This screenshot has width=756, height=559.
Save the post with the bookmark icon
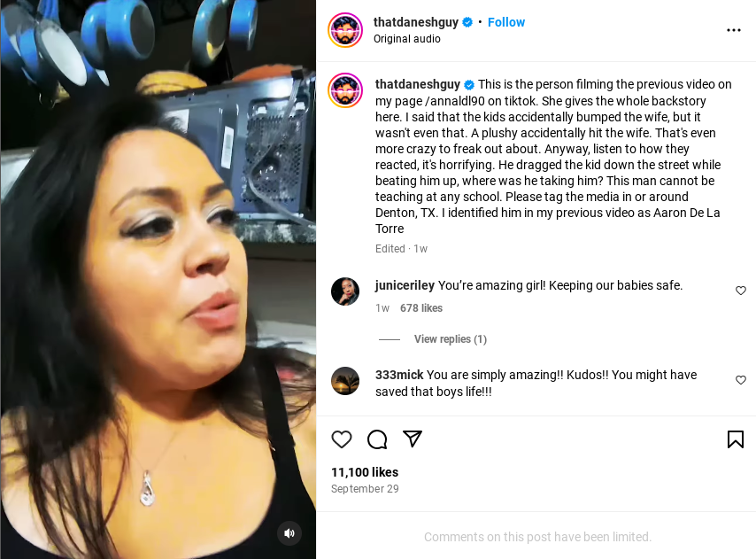click(x=736, y=439)
